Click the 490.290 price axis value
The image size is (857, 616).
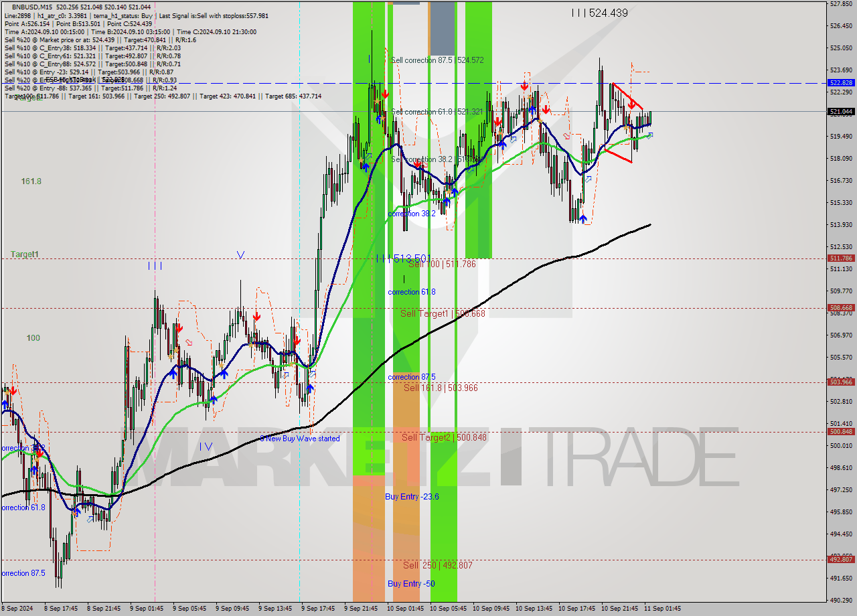pyautogui.click(x=841, y=600)
